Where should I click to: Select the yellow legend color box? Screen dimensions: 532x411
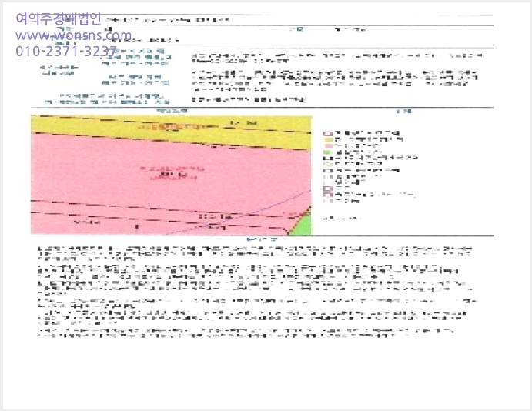pos(328,139)
